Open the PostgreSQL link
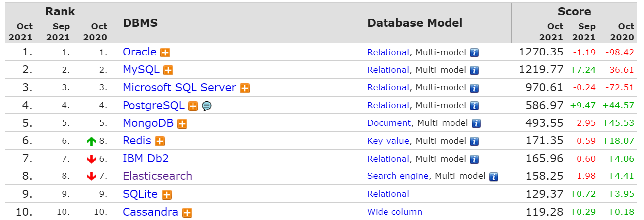Viewport: 644px width, 220px height. click(153, 105)
